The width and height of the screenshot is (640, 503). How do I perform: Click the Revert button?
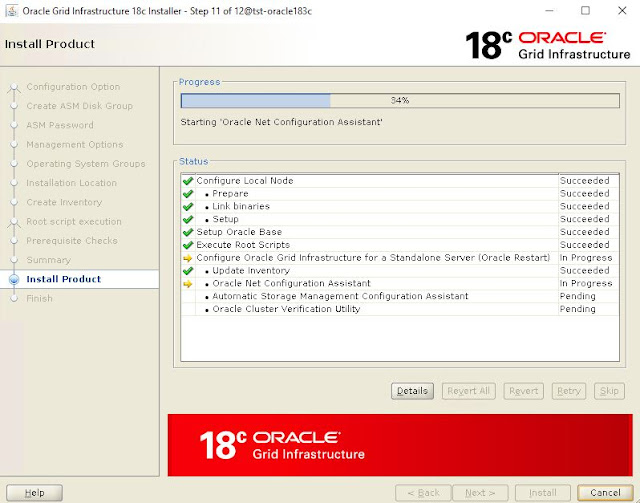tap(524, 391)
